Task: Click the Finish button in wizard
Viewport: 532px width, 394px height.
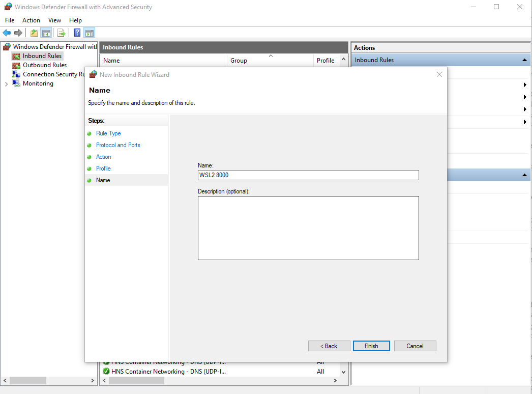Action: (371, 346)
